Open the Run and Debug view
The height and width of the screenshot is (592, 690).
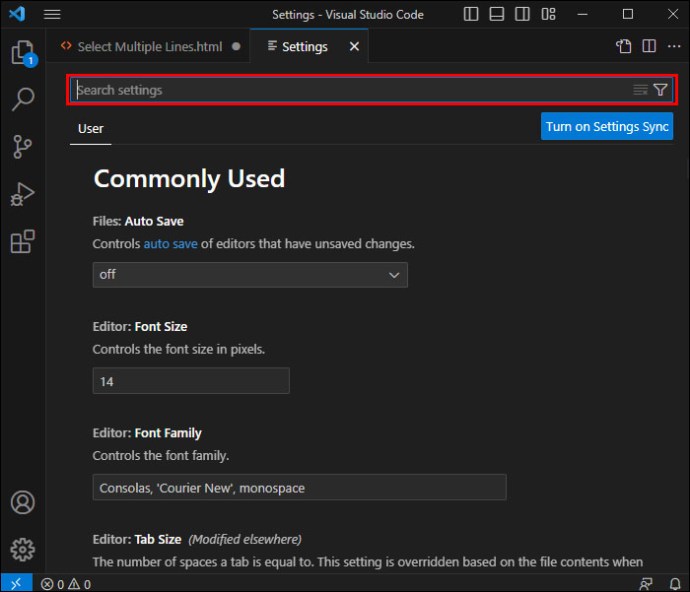(22, 194)
